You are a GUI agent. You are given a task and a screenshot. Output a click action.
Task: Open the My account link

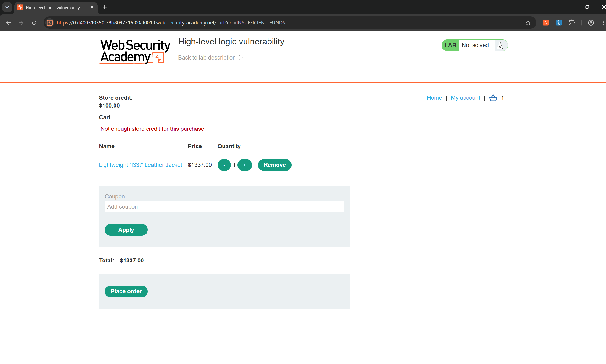[x=465, y=98]
